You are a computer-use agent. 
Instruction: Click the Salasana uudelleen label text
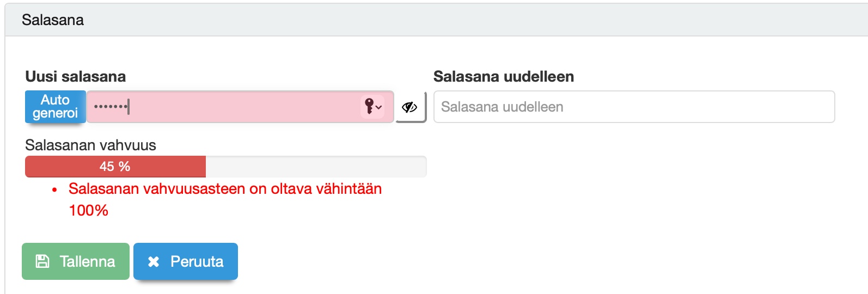pos(504,77)
